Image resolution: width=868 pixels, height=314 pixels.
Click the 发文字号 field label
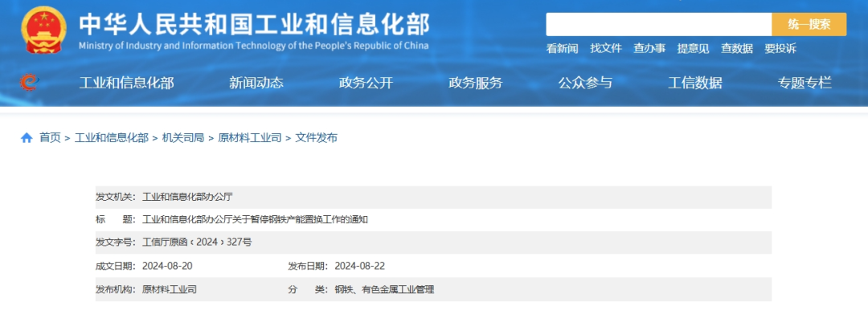tap(116, 243)
